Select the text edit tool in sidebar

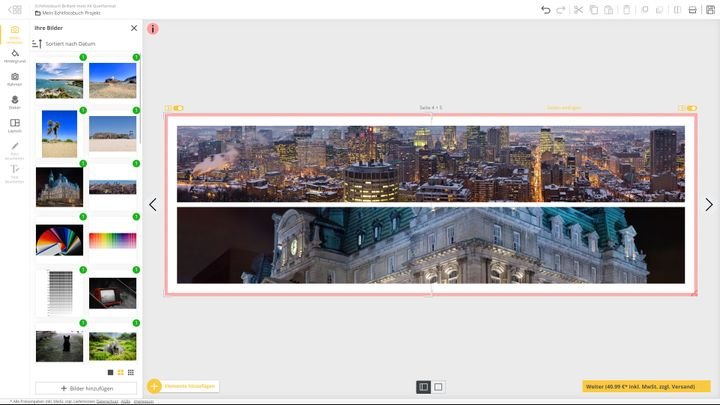(15, 174)
